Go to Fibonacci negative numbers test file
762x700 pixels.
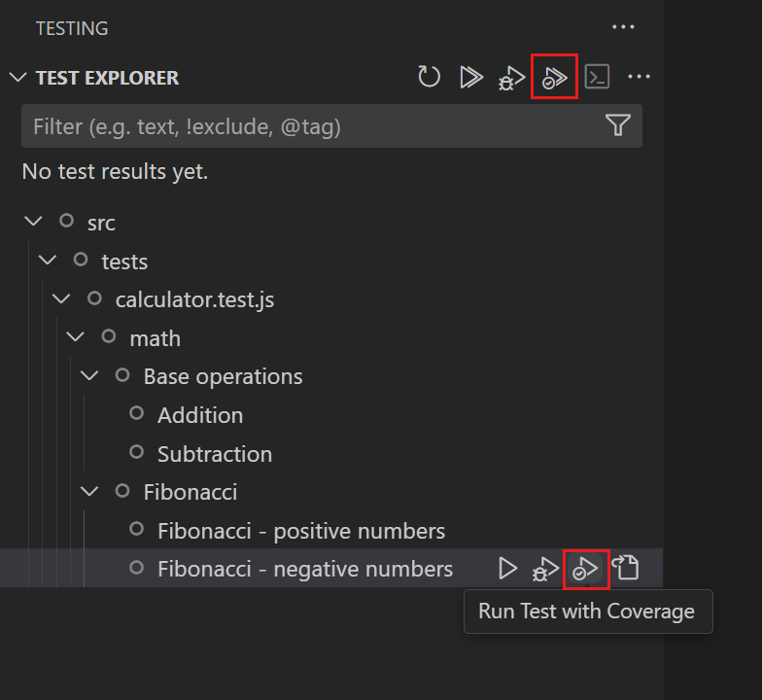[x=627, y=569]
